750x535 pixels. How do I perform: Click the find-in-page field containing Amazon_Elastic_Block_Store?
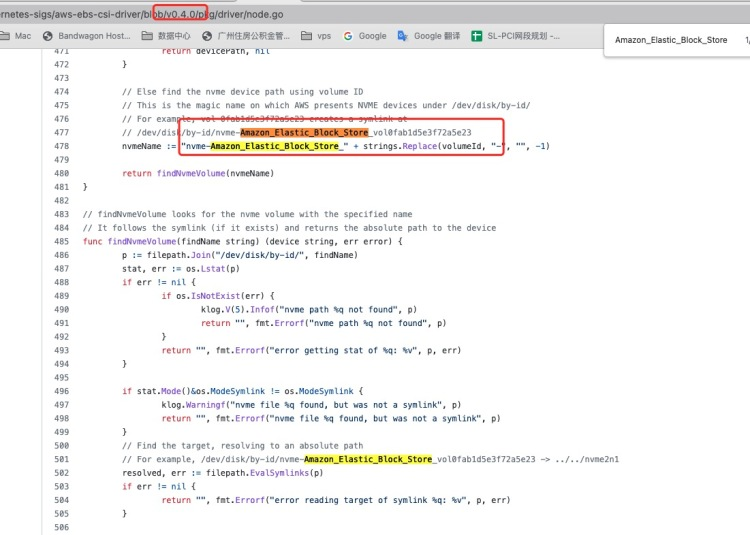pos(671,40)
